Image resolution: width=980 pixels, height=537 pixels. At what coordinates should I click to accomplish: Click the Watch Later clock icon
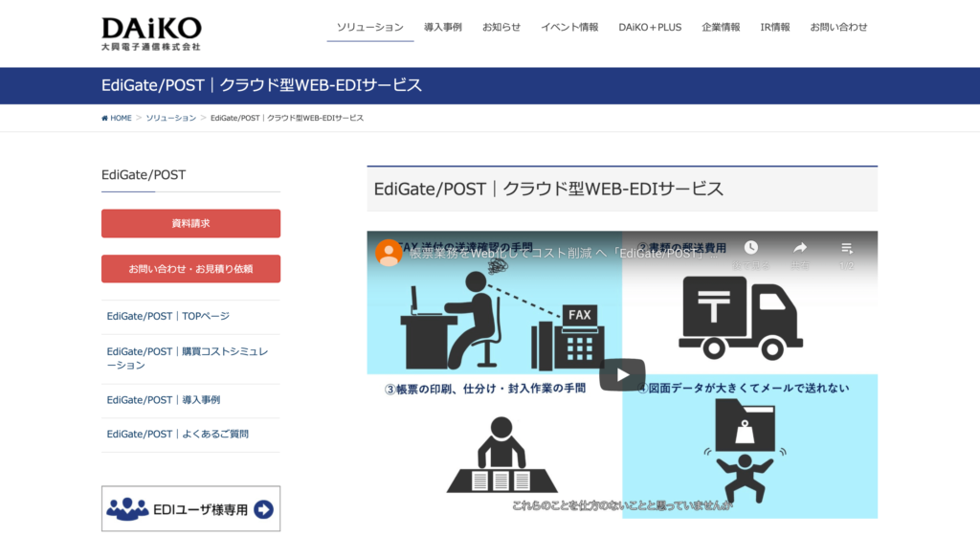(x=750, y=248)
